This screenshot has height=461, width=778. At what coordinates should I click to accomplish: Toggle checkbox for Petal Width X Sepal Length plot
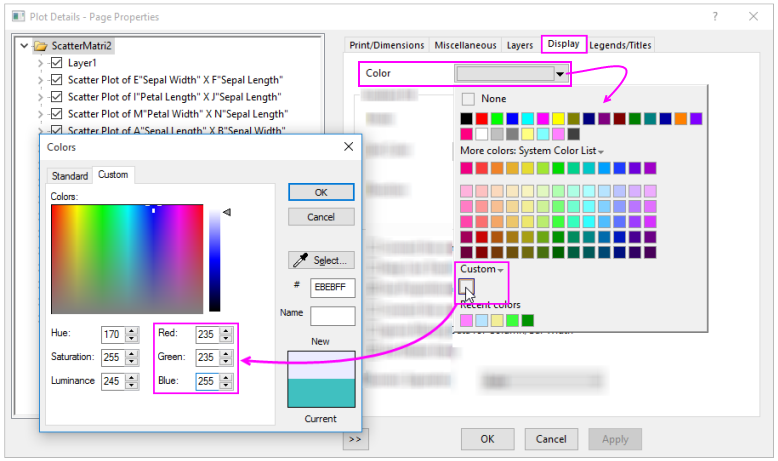pos(57,114)
